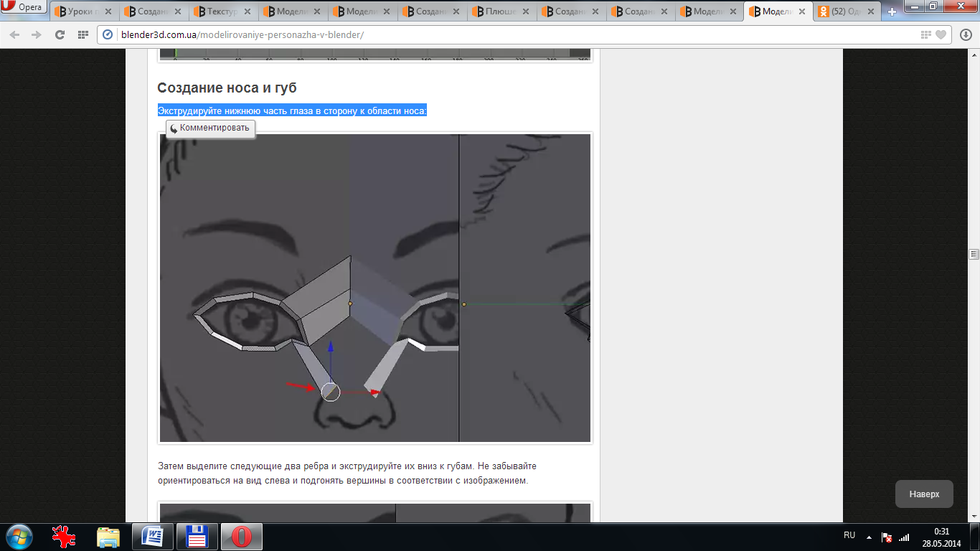Click the heart bookmark icon

941,35
